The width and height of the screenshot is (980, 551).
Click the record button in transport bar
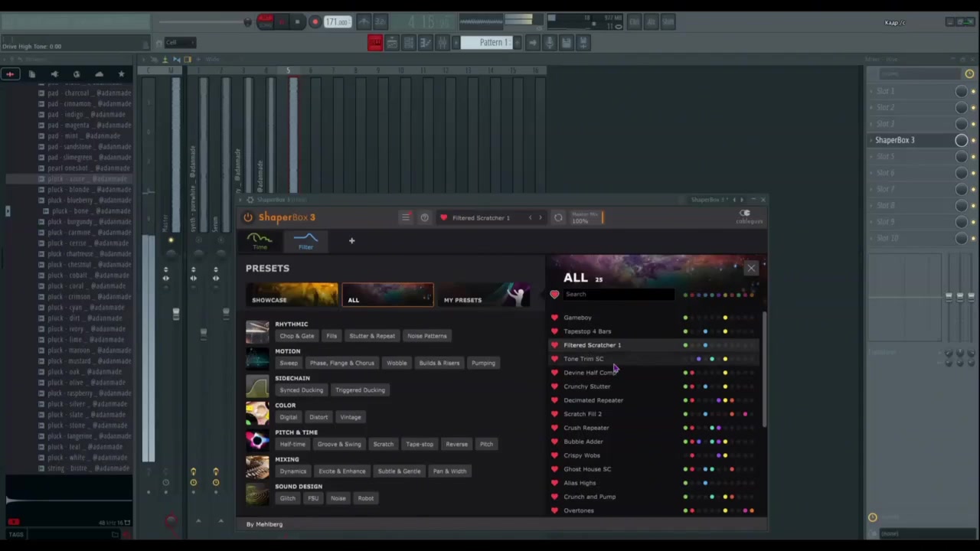[x=315, y=21]
